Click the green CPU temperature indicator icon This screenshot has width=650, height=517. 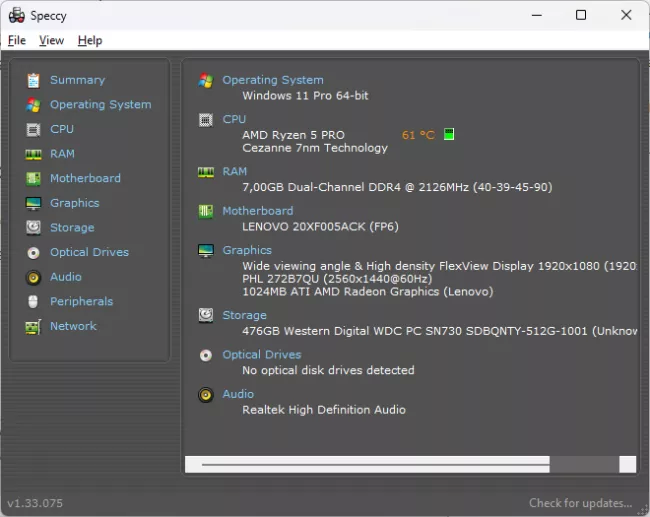(449, 134)
